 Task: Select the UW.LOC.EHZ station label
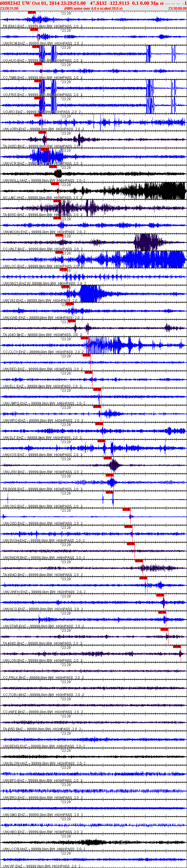42,266
